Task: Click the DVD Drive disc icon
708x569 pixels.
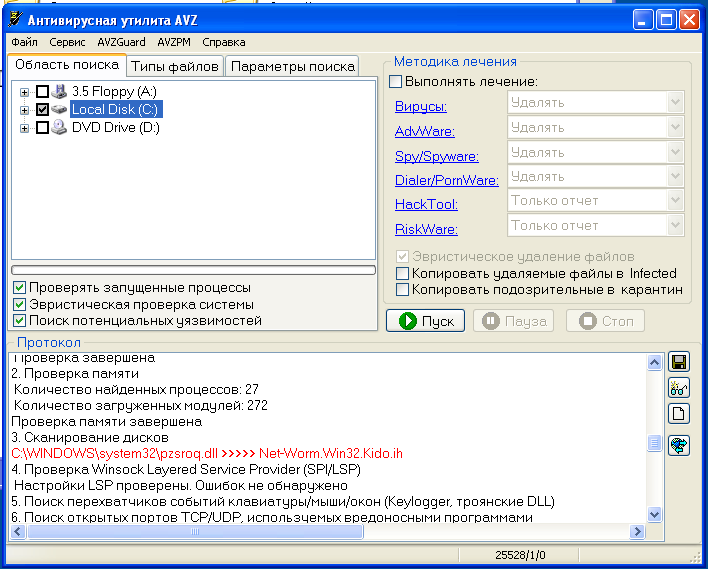Action: (x=59, y=127)
